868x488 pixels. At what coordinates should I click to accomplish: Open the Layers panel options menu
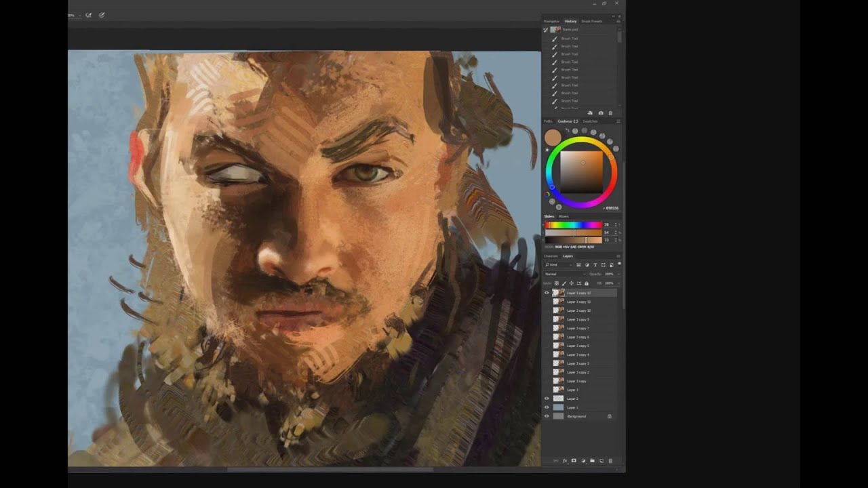point(618,256)
